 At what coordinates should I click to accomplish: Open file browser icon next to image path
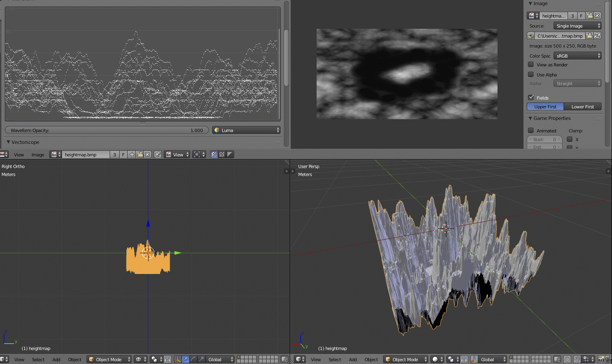[589, 36]
